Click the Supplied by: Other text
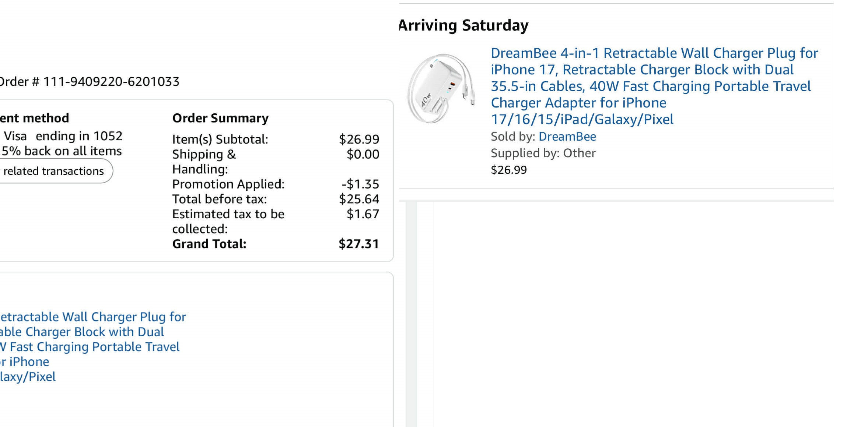Viewport: 868px width, 427px height. point(543,153)
